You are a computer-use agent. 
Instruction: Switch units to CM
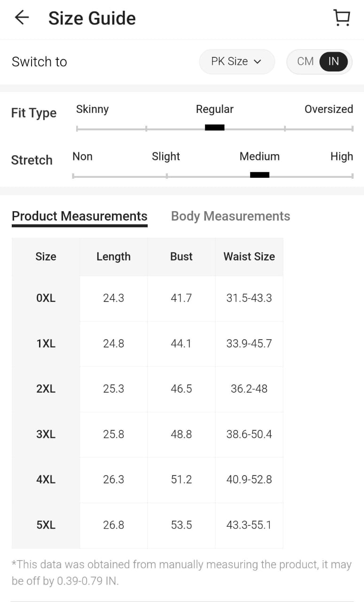click(x=305, y=62)
